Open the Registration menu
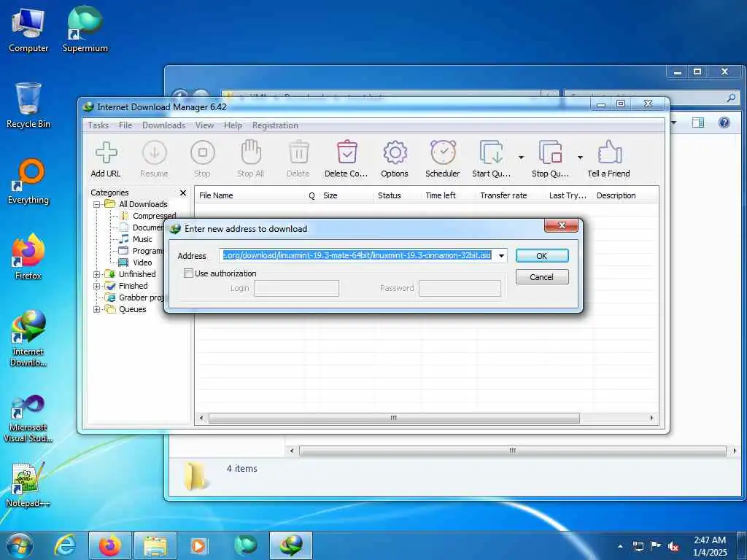 275,125
